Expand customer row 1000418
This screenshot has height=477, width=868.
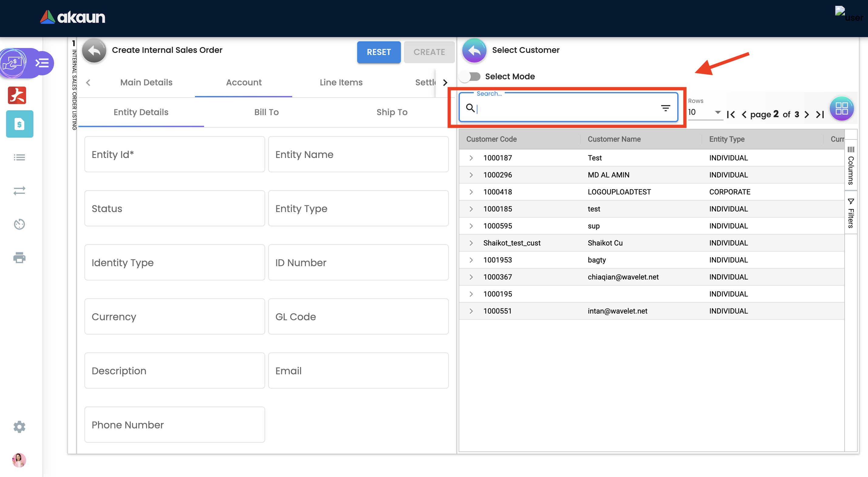click(471, 192)
